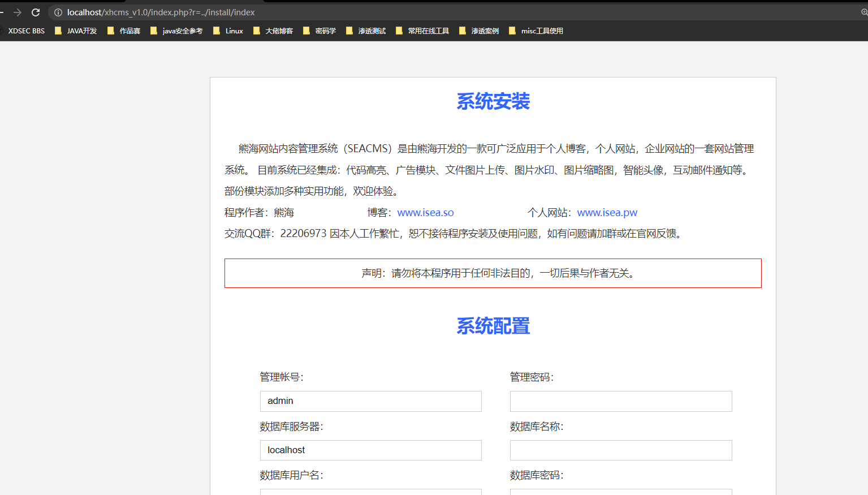Viewport: 868px width, 495px height.
Task: Open the 作品赛 bookmark folder
Action: click(124, 31)
